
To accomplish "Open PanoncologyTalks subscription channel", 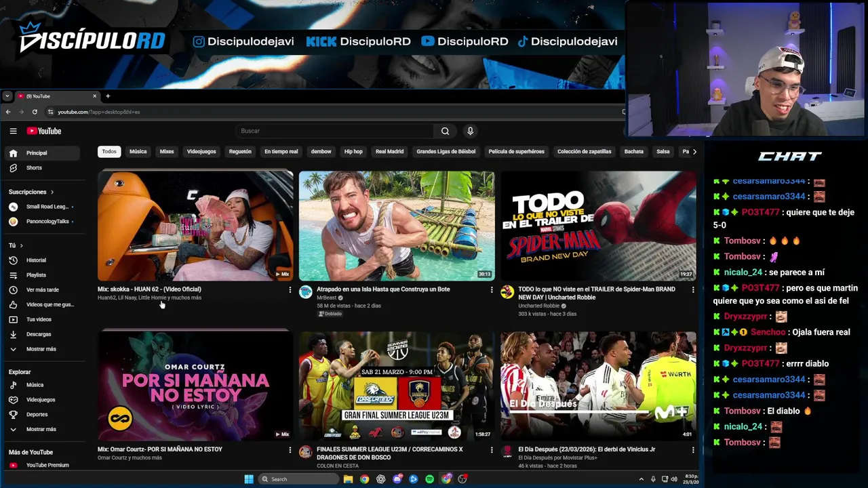I will pos(41,222).
